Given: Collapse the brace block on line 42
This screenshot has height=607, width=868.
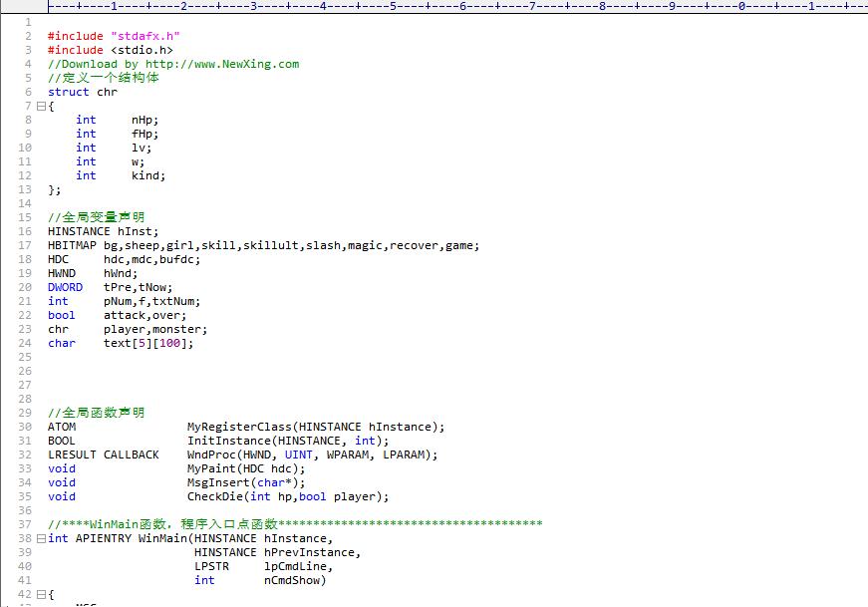Looking at the screenshot, I should click(x=41, y=594).
